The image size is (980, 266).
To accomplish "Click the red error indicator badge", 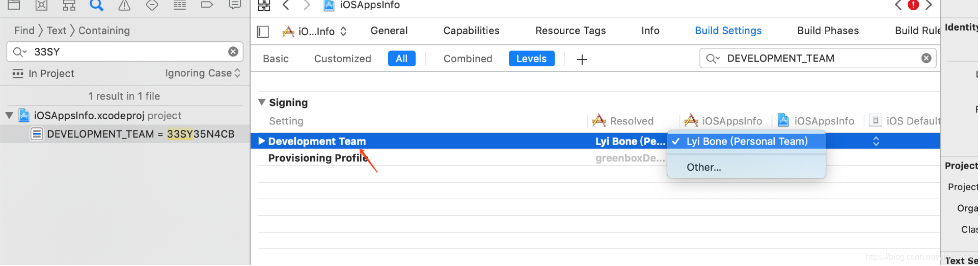I will pos(913,5).
